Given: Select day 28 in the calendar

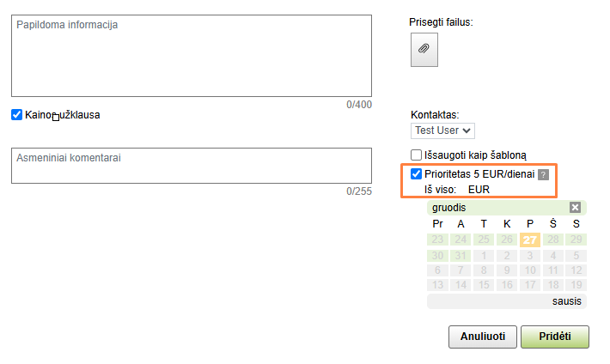Looking at the screenshot, I should [x=553, y=240].
